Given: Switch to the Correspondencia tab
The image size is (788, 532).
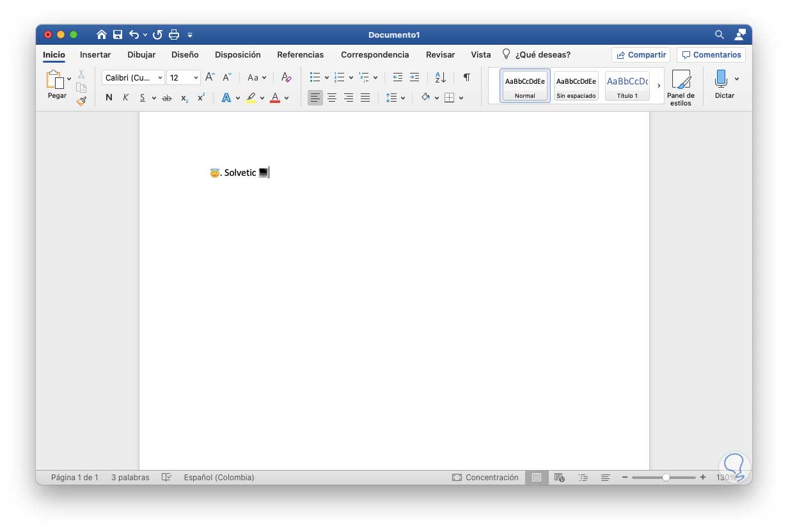Looking at the screenshot, I should tap(375, 55).
